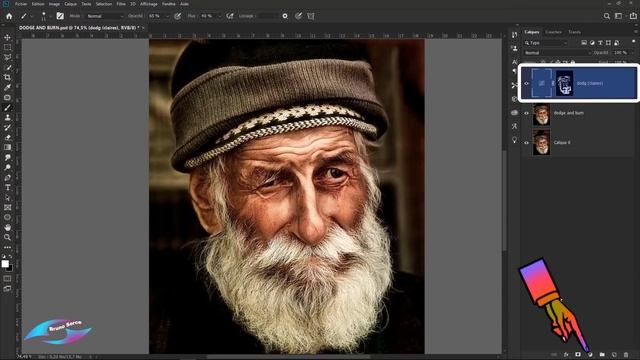Viewport: 640px width, 360px height.
Task: Open the Affichage menu
Action: pos(149,4)
